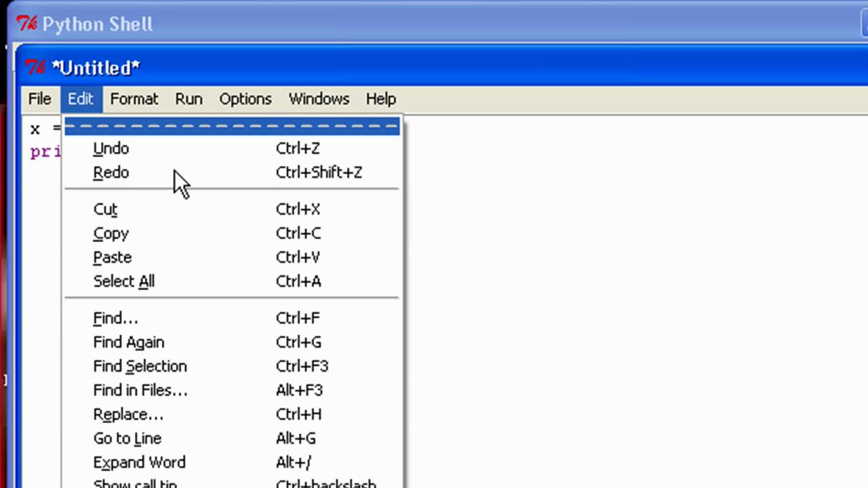This screenshot has height=488, width=868.
Task: Open the Options menu
Action: (245, 99)
